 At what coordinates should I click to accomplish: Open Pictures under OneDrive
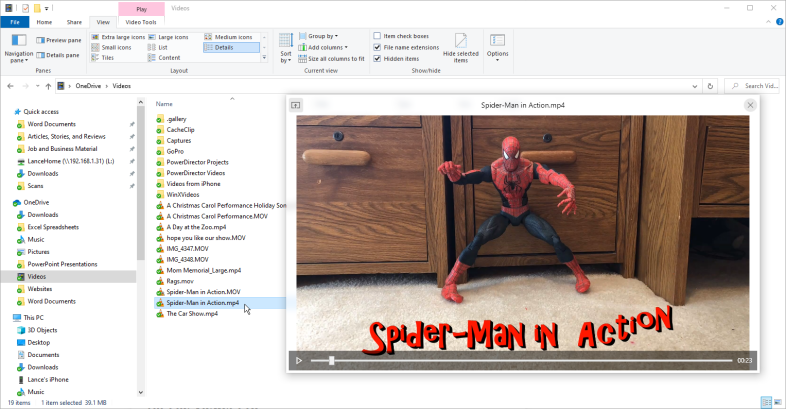tap(38, 252)
